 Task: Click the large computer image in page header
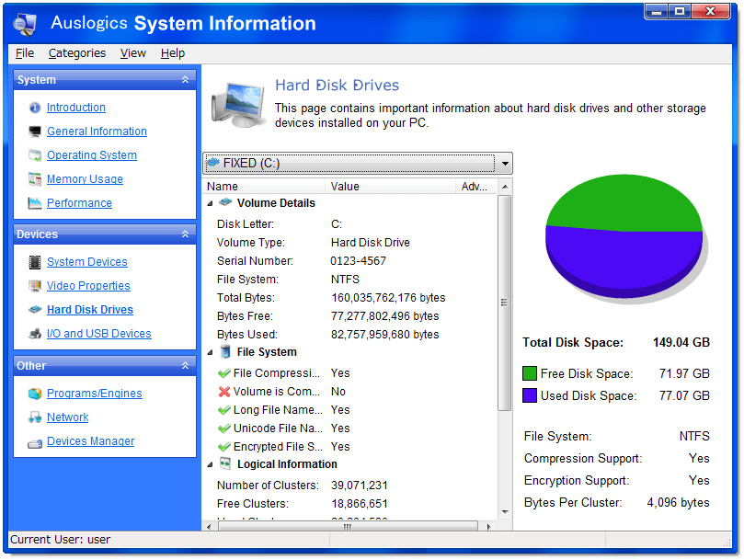[x=238, y=105]
